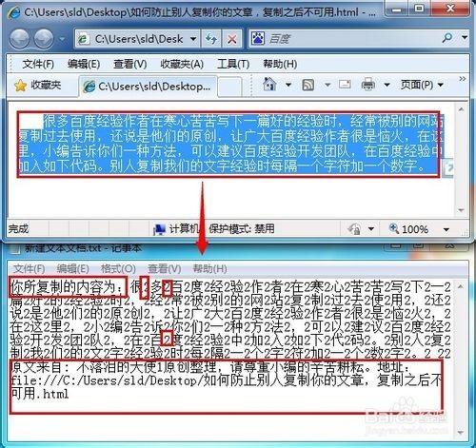Click the IE page scrollbar down arrow
Screen dimensions: 476x448
click(x=461, y=210)
